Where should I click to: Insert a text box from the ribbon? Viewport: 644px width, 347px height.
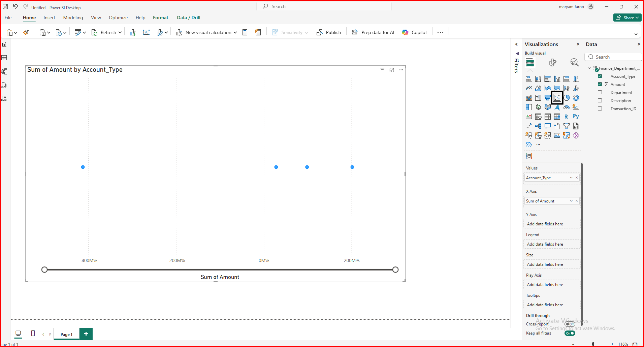146,32
